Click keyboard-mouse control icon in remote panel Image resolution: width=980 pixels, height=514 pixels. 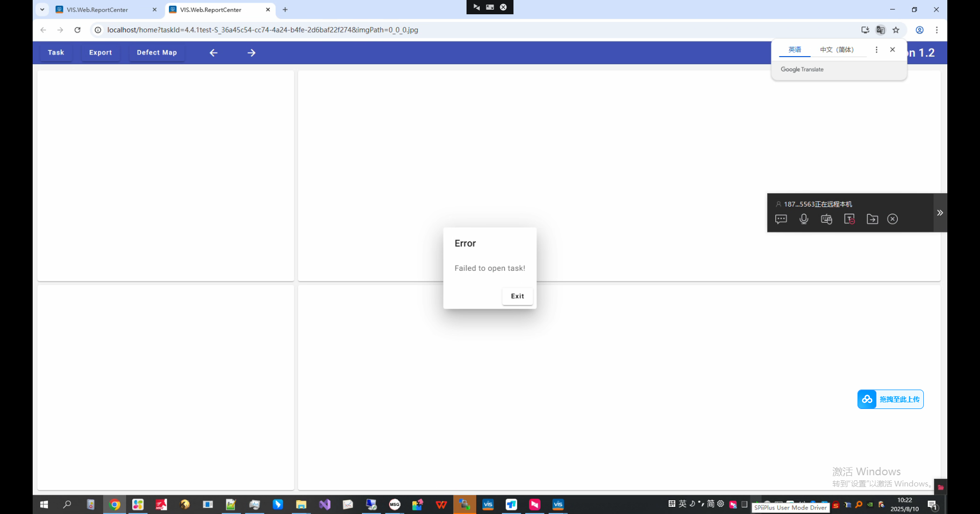click(x=826, y=219)
